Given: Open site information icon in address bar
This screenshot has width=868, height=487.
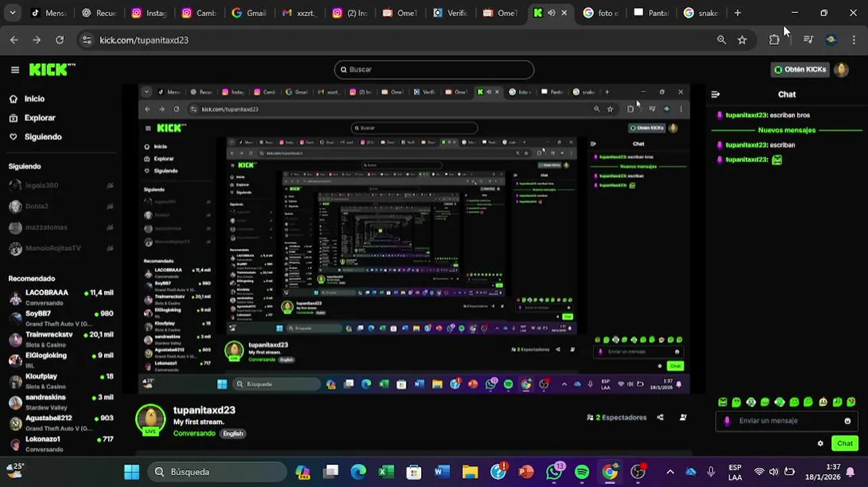Looking at the screenshot, I should [87, 40].
